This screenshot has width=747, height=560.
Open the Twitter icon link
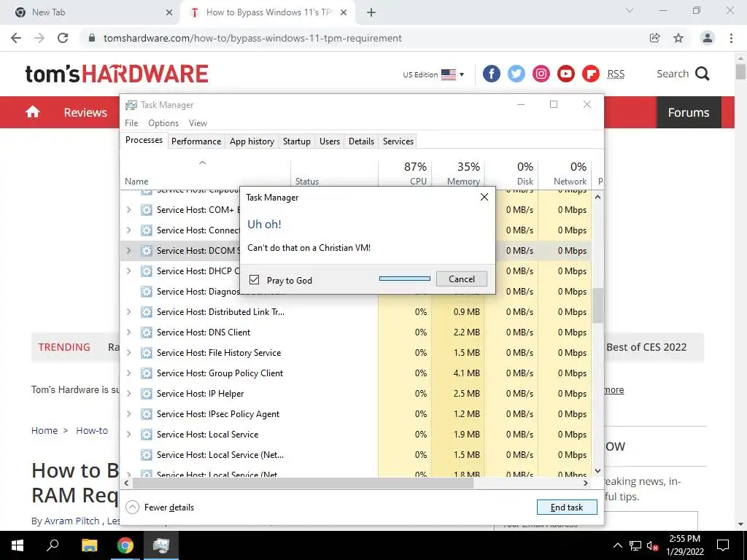(x=516, y=74)
